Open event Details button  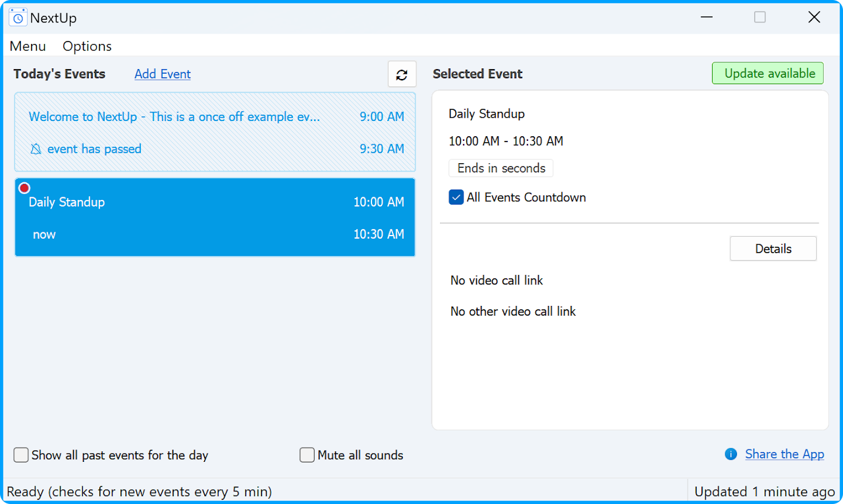[773, 249]
